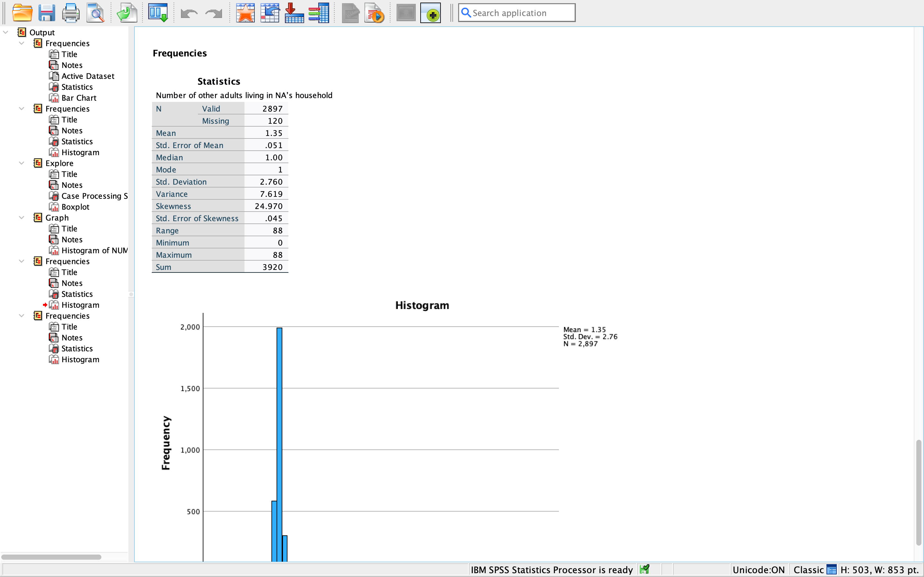This screenshot has width=924, height=577.
Task: Select Bar Chart in the outline pane
Action: pos(79,98)
